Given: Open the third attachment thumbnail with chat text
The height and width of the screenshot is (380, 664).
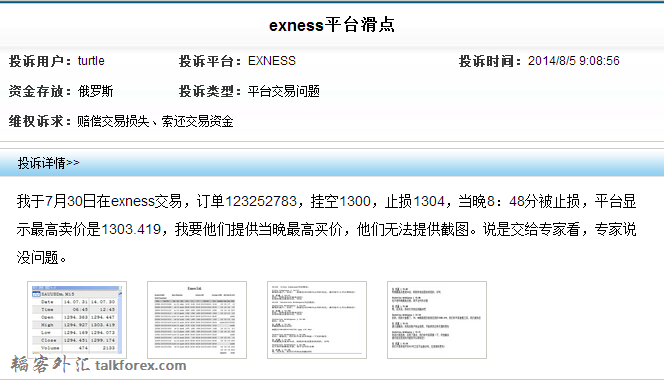Looking at the screenshot, I should [317, 320].
